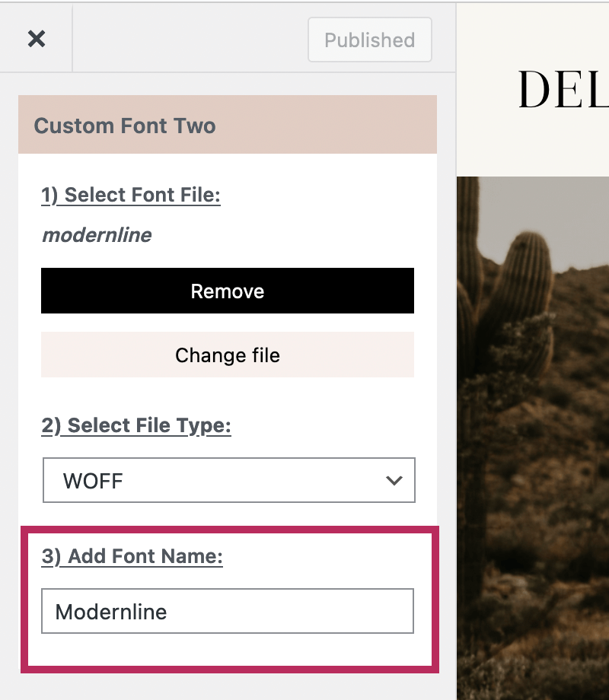
Task: Click the modernline font file name
Action: click(x=97, y=235)
